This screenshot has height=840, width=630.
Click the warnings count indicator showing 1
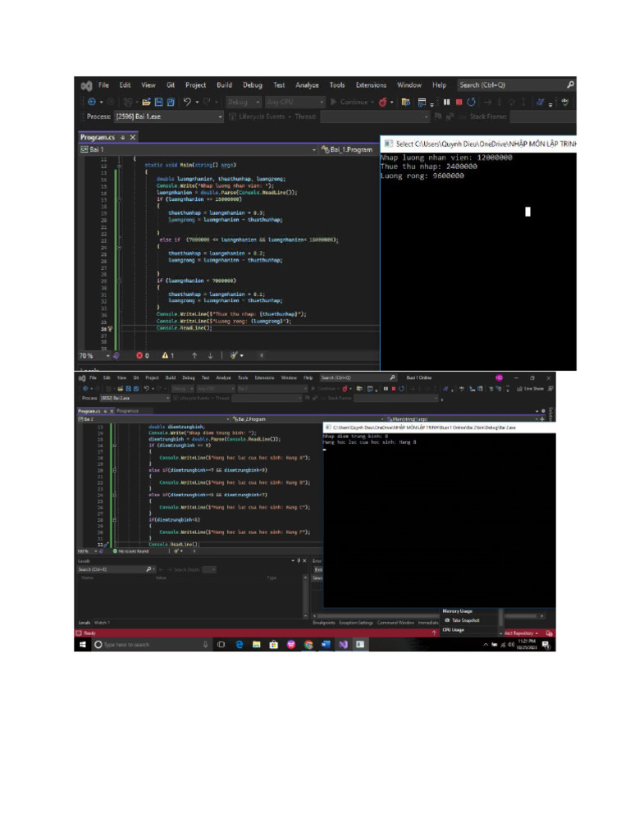pos(167,356)
